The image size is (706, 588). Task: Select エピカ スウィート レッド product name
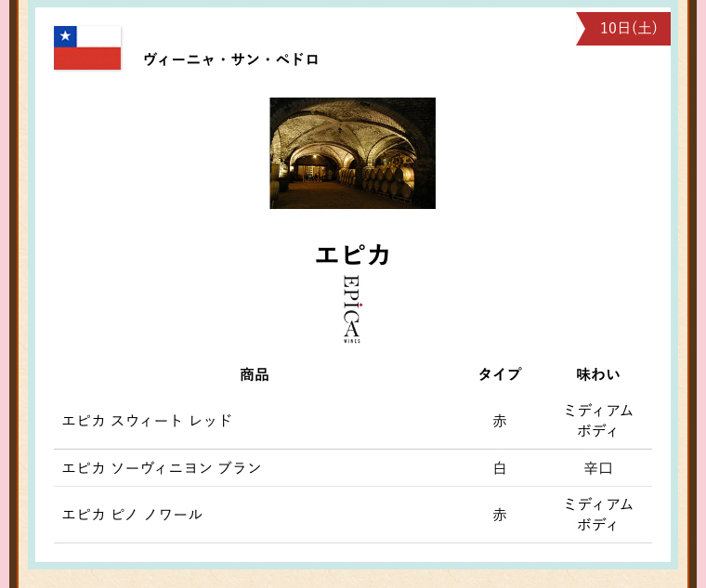click(x=147, y=421)
